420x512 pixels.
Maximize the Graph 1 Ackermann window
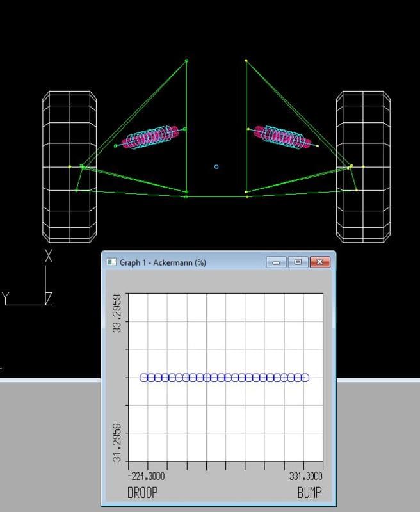pyautogui.click(x=298, y=262)
